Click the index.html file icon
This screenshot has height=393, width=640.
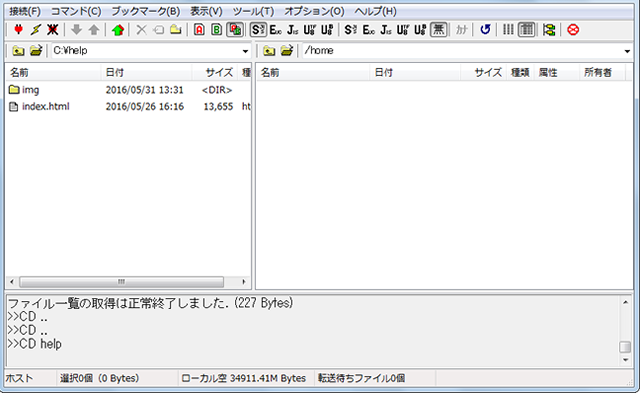pyautogui.click(x=14, y=107)
